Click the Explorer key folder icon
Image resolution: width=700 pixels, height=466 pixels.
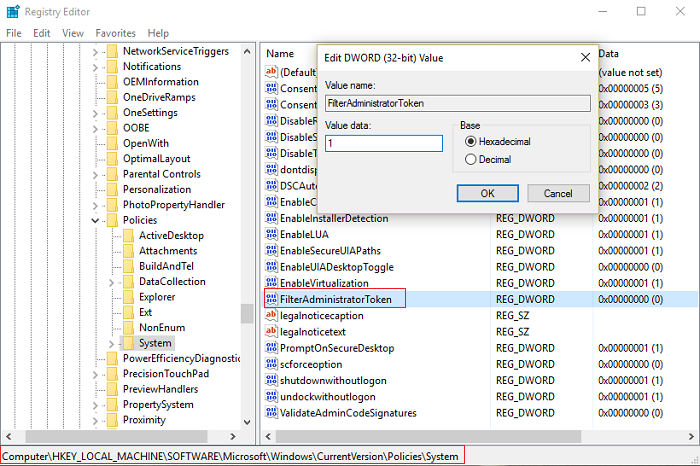128,296
